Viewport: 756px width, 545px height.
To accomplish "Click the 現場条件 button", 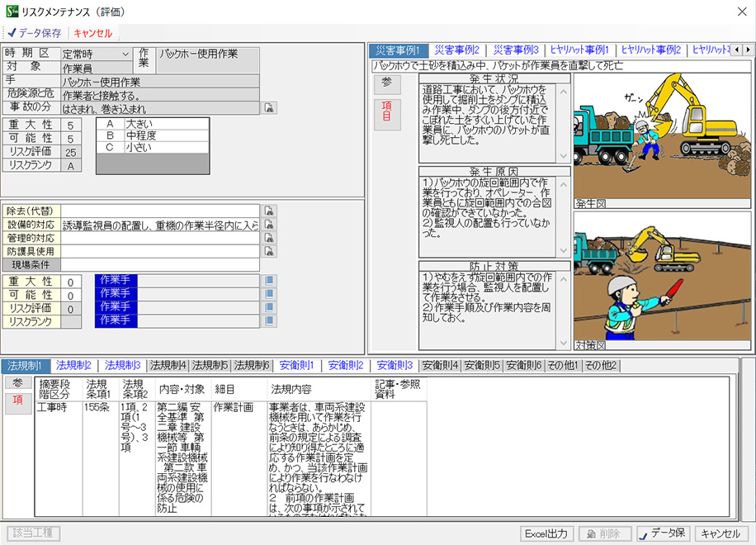I will (31, 265).
